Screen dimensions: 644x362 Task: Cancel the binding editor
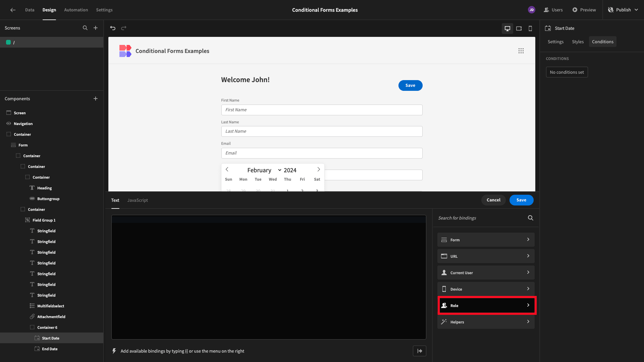pyautogui.click(x=493, y=200)
